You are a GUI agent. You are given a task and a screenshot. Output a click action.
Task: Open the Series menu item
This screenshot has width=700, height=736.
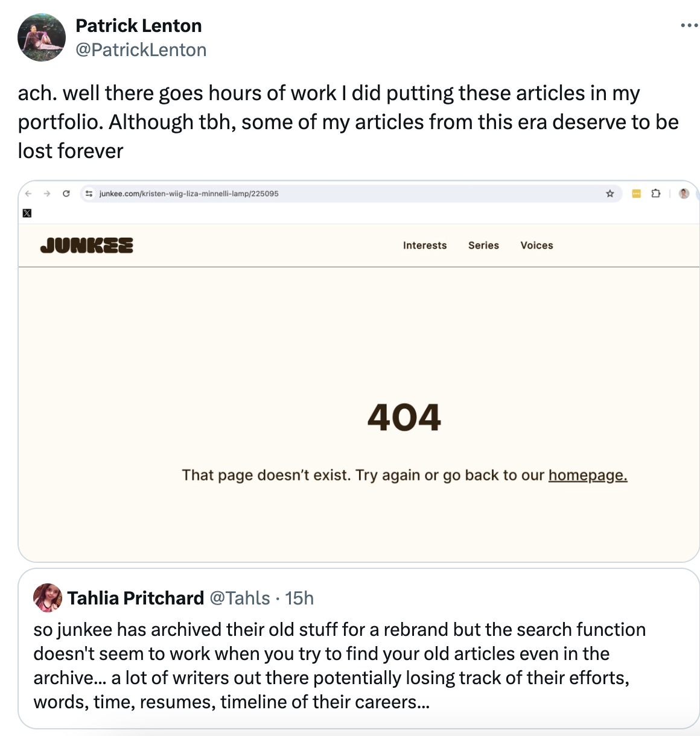point(483,246)
